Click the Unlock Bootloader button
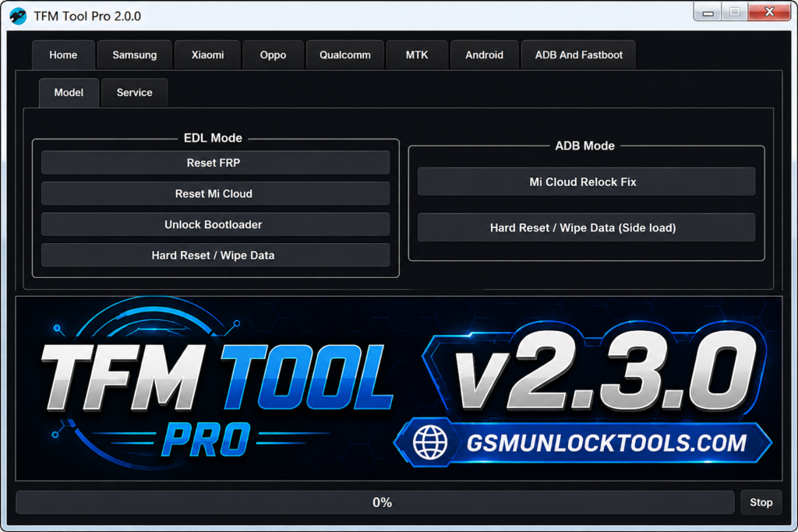Screen dimensions: 798x532 coord(215,225)
